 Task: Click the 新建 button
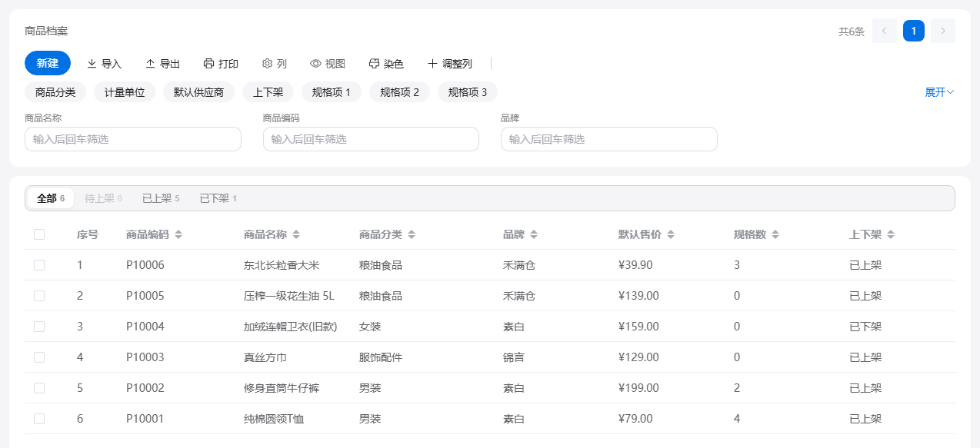(48, 63)
